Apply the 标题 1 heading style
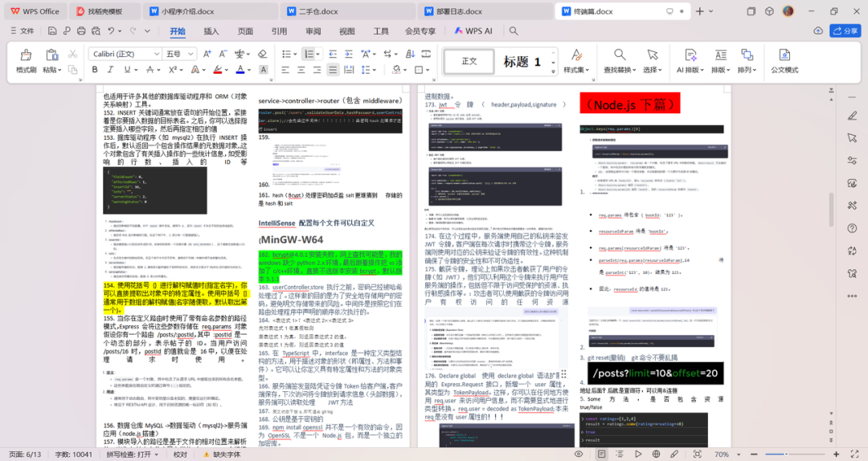868x461 pixels. coord(522,61)
